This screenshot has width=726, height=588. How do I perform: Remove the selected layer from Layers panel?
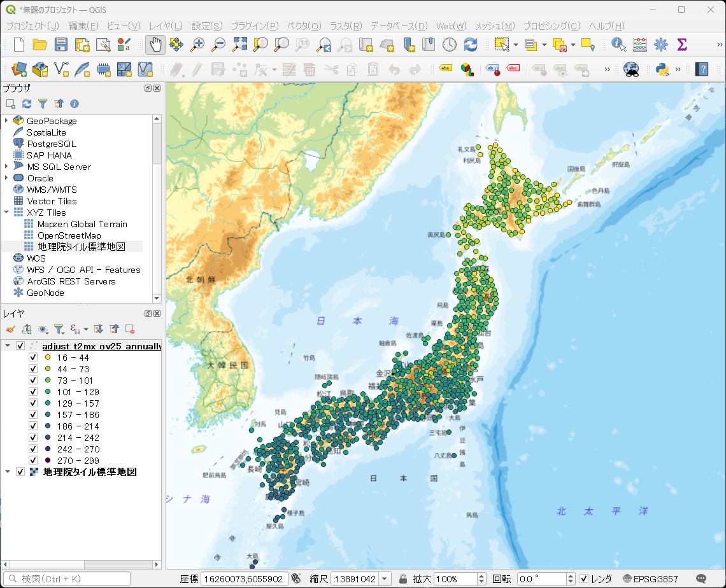129,329
